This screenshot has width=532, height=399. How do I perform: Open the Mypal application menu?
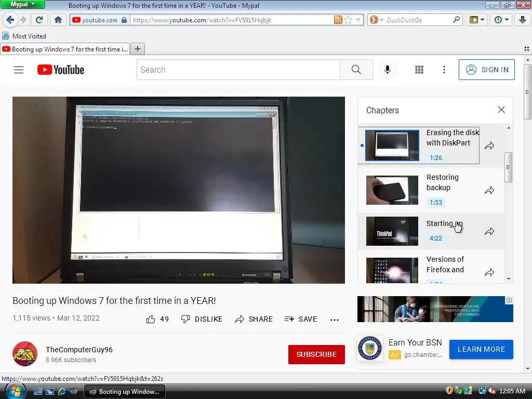click(23, 4)
